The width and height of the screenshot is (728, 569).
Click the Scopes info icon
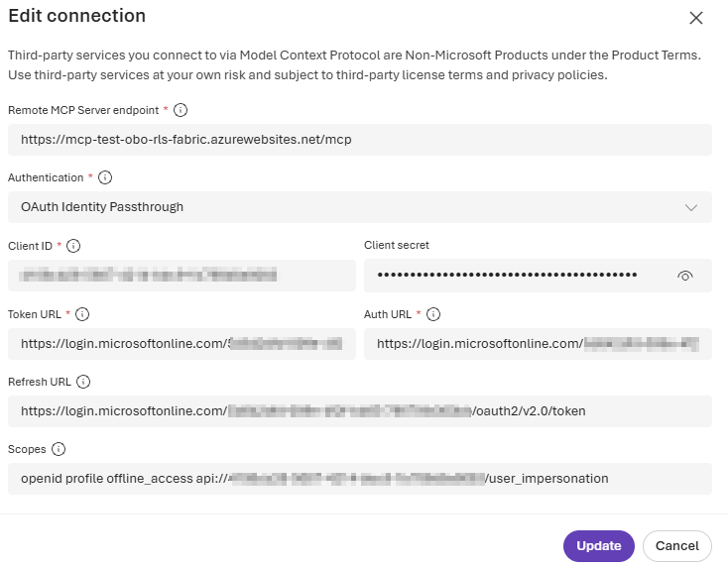click(59, 449)
